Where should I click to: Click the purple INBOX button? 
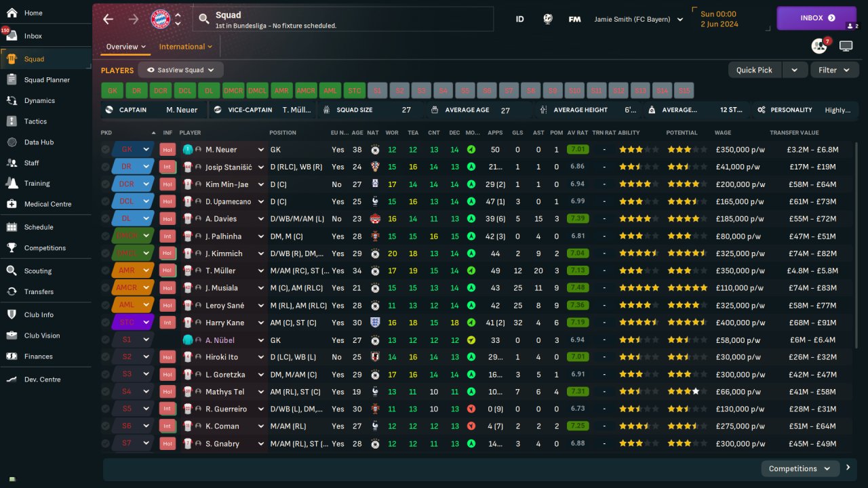point(817,18)
